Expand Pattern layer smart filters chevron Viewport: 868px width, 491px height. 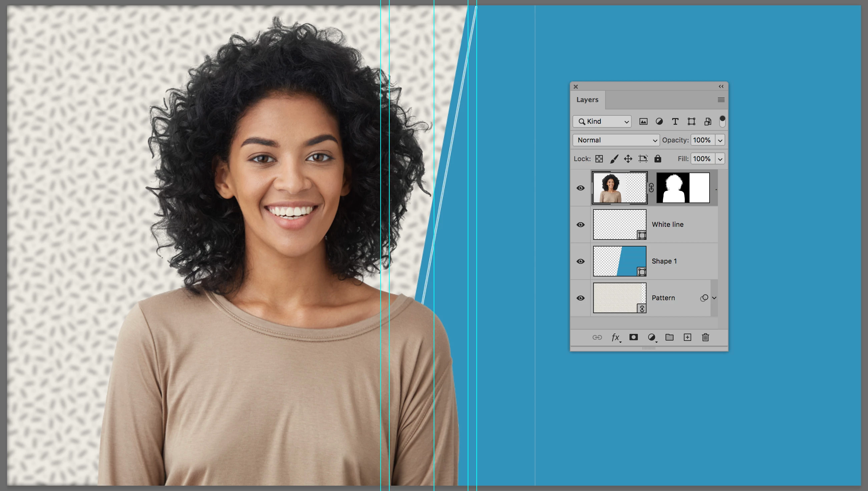pos(714,298)
